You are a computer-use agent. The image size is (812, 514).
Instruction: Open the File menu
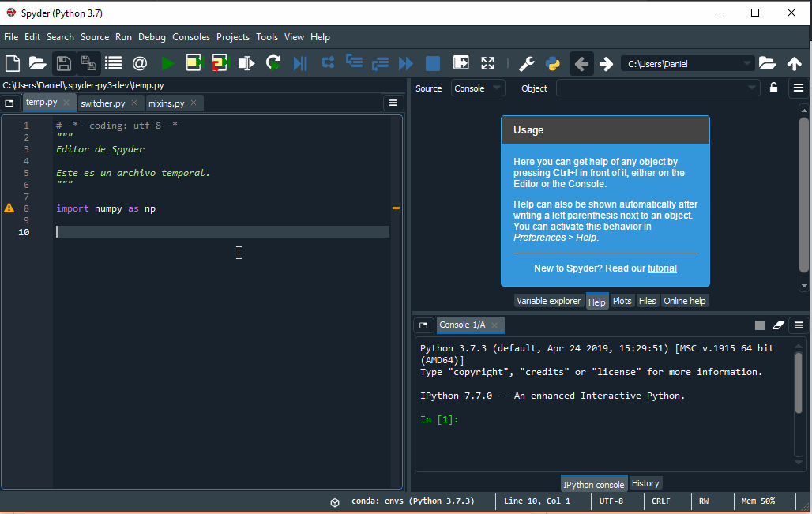pos(11,37)
